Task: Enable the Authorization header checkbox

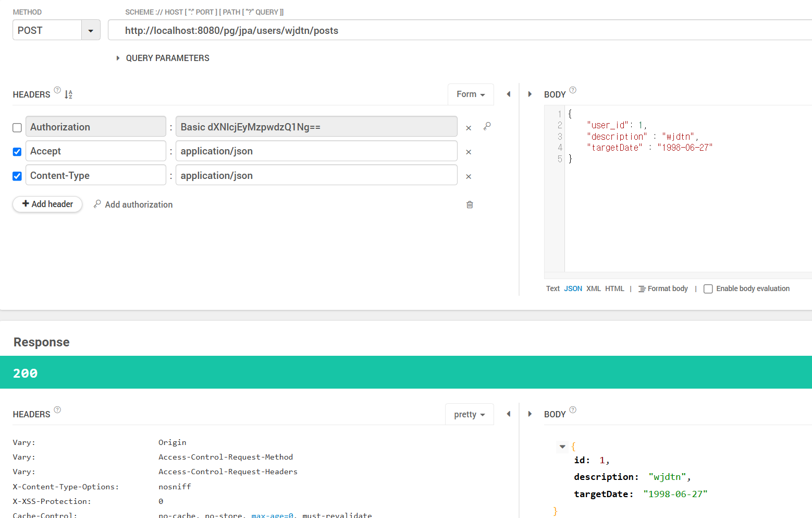Action: 17,127
